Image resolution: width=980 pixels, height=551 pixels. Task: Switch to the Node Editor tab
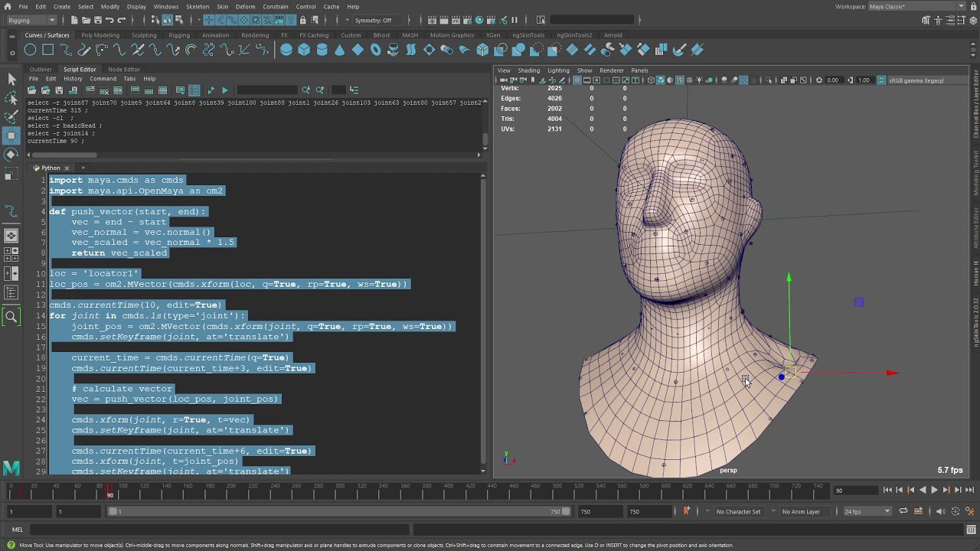[124, 70]
